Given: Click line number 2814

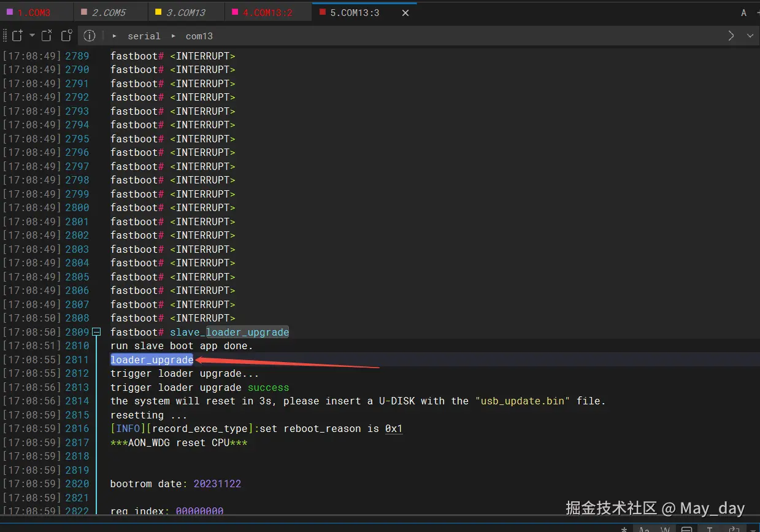Looking at the screenshot, I should (x=77, y=401).
